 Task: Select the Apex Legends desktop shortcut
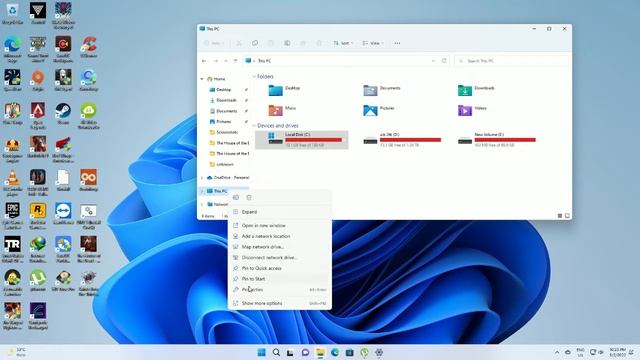pyautogui.click(x=38, y=116)
